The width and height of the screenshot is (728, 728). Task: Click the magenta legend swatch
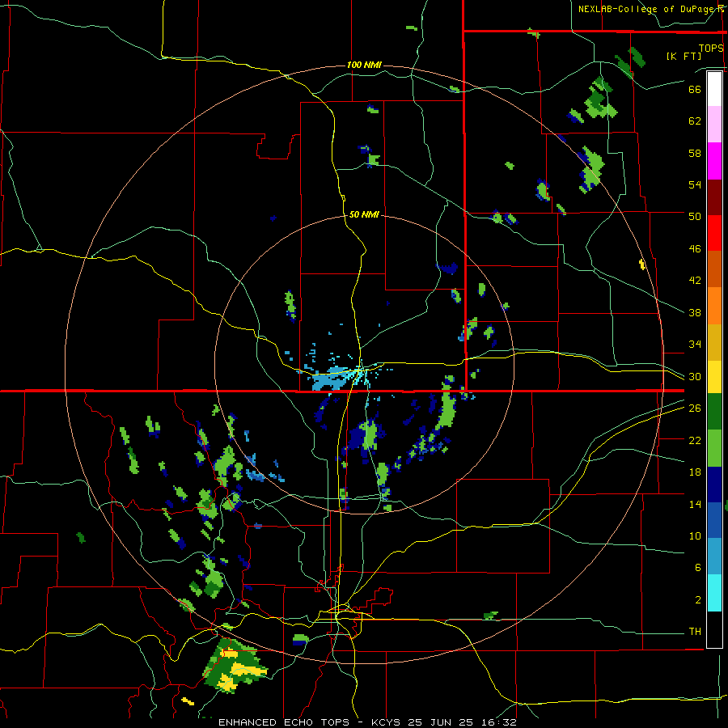[x=714, y=161]
